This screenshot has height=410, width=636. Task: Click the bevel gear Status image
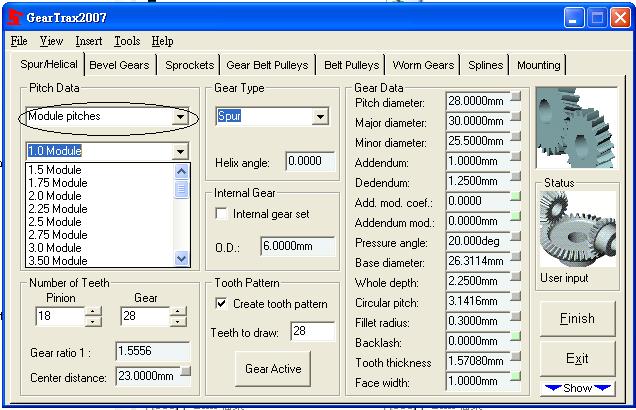point(578,229)
